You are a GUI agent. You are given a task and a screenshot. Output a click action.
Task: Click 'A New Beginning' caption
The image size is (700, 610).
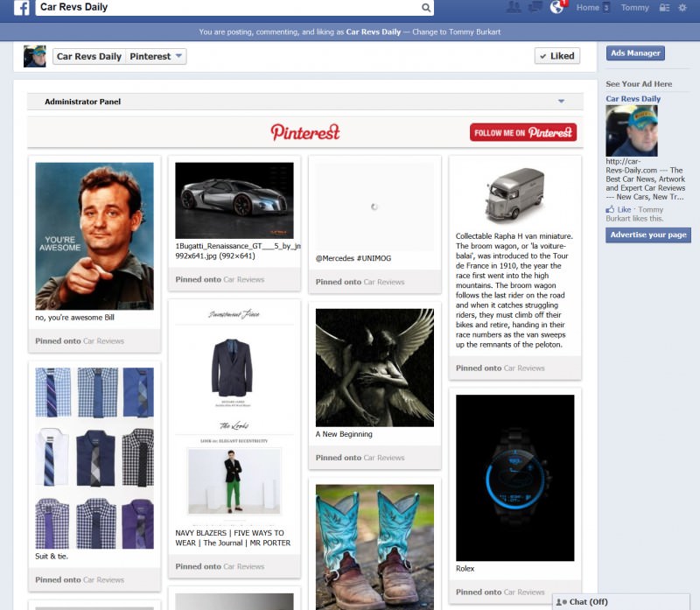344,434
